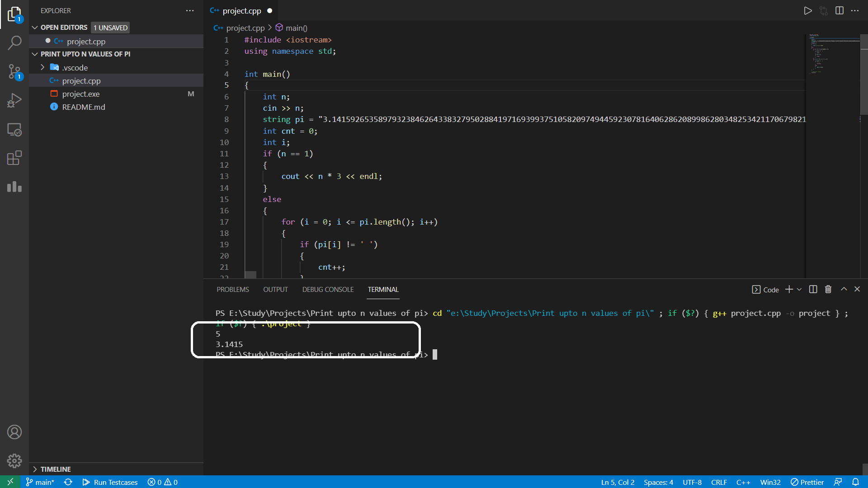
Task: Open the Source Control view
Action: pyautogui.click(x=15, y=72)
